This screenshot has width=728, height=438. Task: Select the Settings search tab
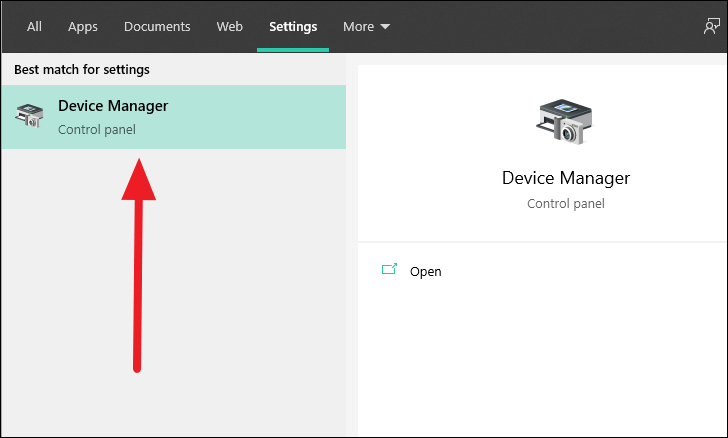293,27
